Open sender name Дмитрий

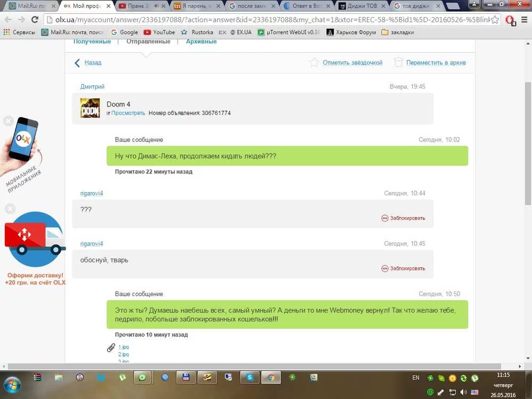92,87
